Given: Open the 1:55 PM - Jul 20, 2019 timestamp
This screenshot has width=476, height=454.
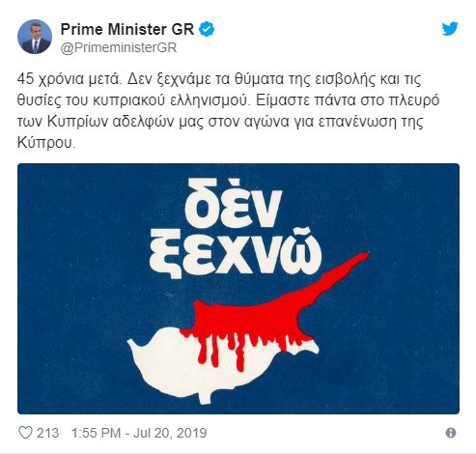Looking at the screenshot, I should pos(139,433).
